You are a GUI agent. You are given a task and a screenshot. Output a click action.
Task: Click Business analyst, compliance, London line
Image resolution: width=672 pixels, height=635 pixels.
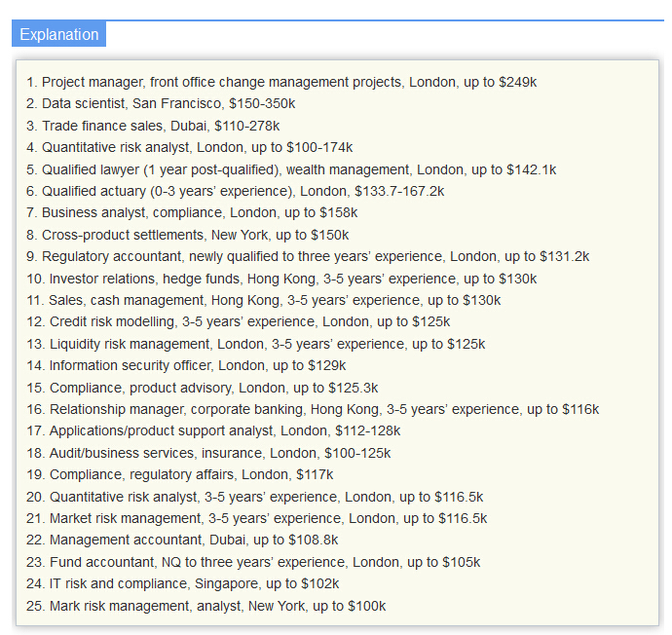(193, 213)
